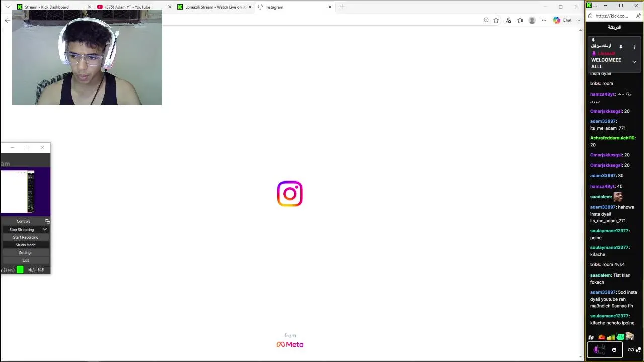The height and width of the screenshot is (362, 644).
Task: Select the green cat emote
Action: 620,337
